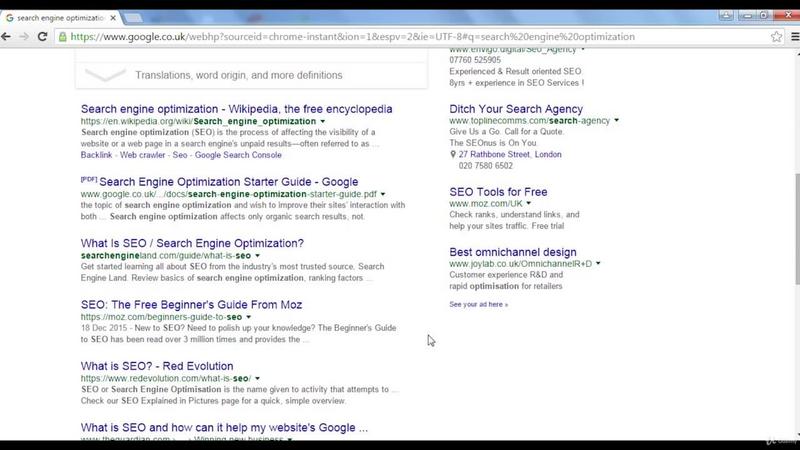The width and height of the screenshot is (800, 450).
Task: Open the SEO Tools for Free ad
Action: [498, 192]
